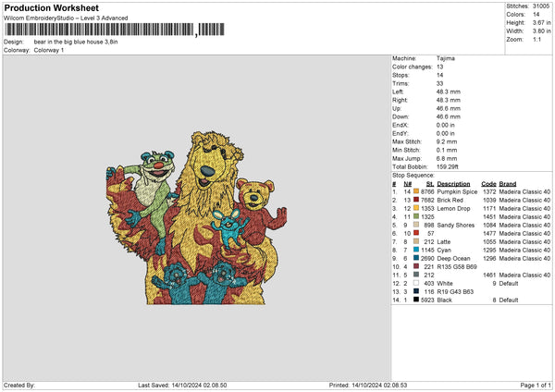The height and width of the screenshot is (392, 555).
Task: Select the R19 G43 B63 color swatch
Action: click(x=416, y=291)
